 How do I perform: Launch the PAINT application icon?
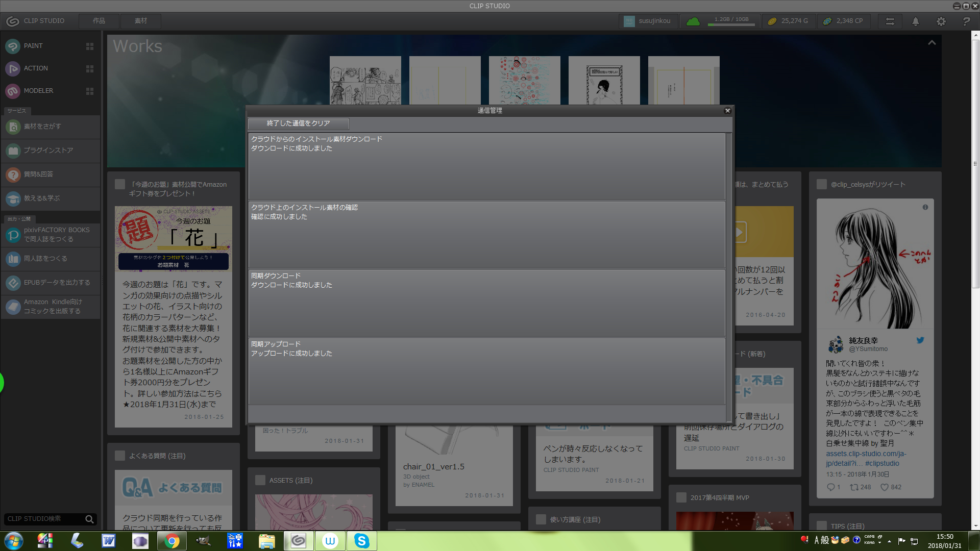tap(13, 46)
